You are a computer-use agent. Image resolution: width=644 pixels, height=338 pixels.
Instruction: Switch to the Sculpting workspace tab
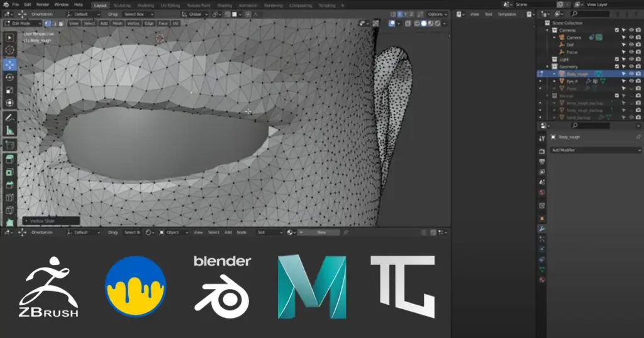coord(122,5)
